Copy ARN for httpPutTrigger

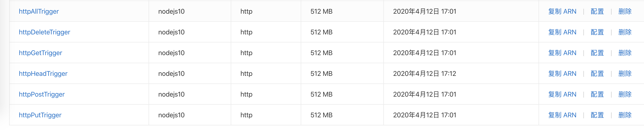pos(562,115)
